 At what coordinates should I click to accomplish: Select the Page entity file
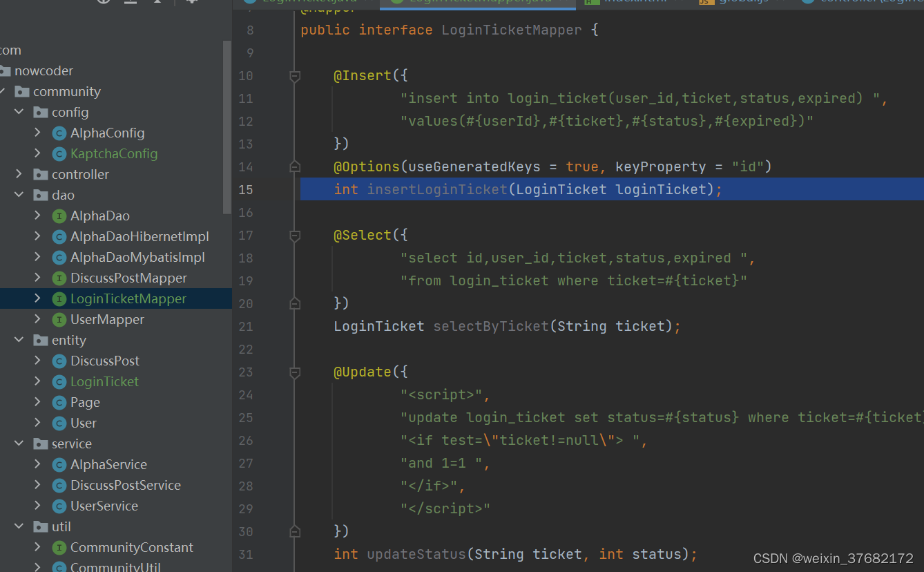pos(85,402)
